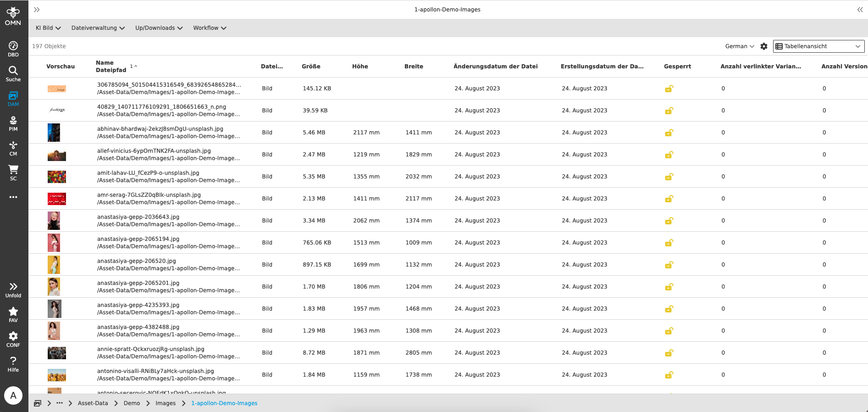Toggle lock for 306785094 image row

point(669,89)
